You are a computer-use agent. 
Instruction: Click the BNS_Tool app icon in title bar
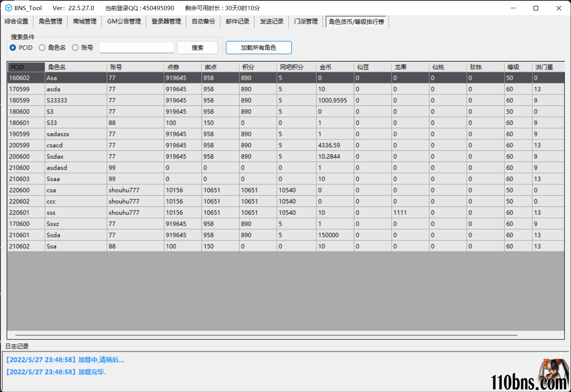pyautogui.click(x=8, y=8)
